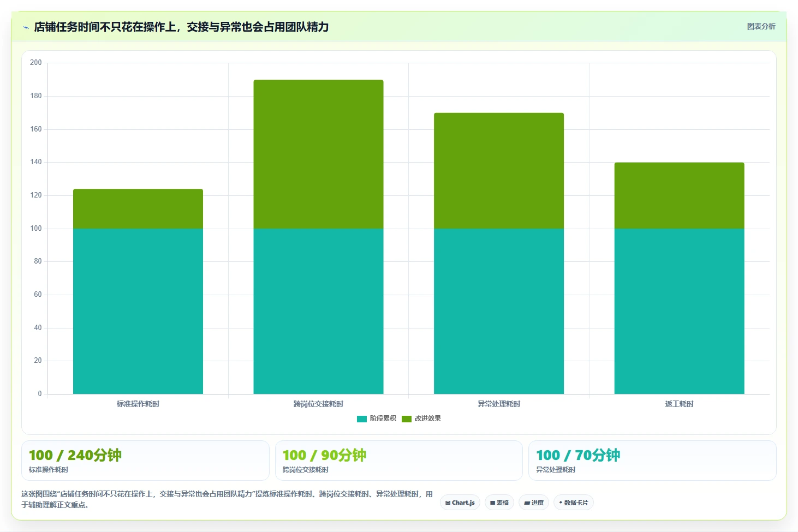Click the y-axis tick label 200
This screenshot has width=798, height=532.
point(36,63)
